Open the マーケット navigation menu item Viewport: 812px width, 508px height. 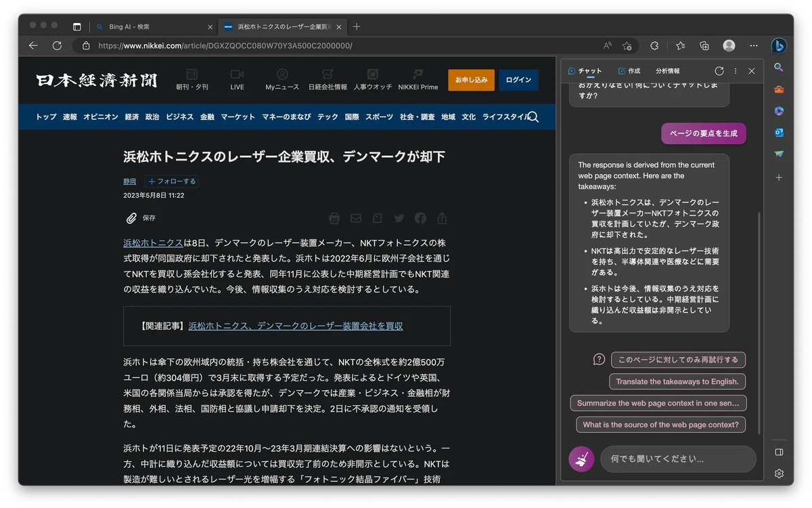pos(238,117)
